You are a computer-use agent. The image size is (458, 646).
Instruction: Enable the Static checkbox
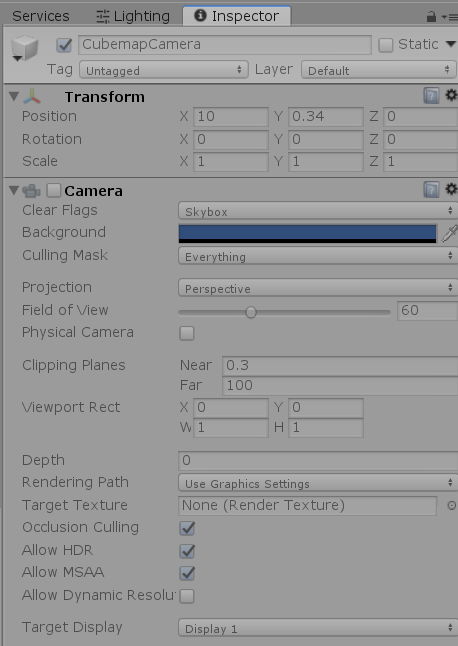386,45
